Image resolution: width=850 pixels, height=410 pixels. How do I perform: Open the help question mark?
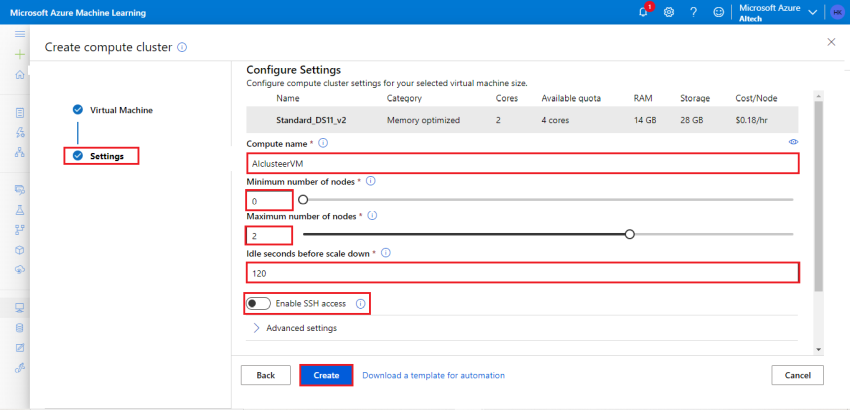[693, 12]
